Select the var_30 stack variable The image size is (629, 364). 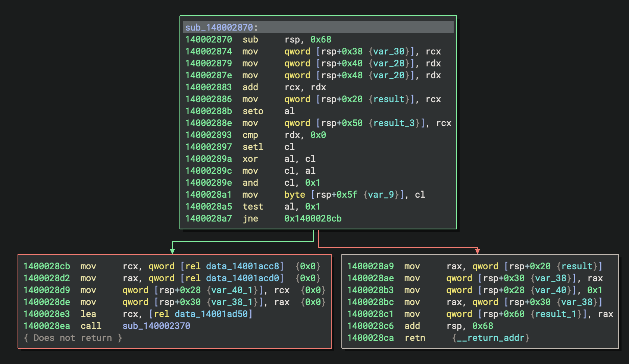389,51
